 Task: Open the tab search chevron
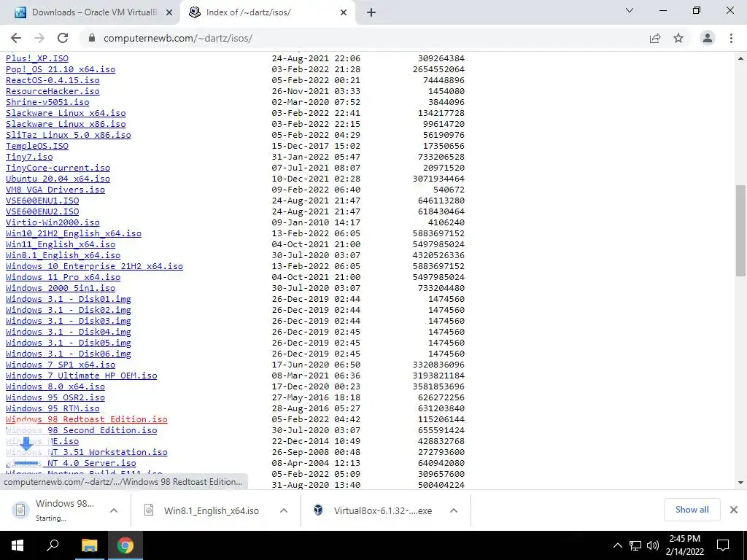[x=630, y=10]
